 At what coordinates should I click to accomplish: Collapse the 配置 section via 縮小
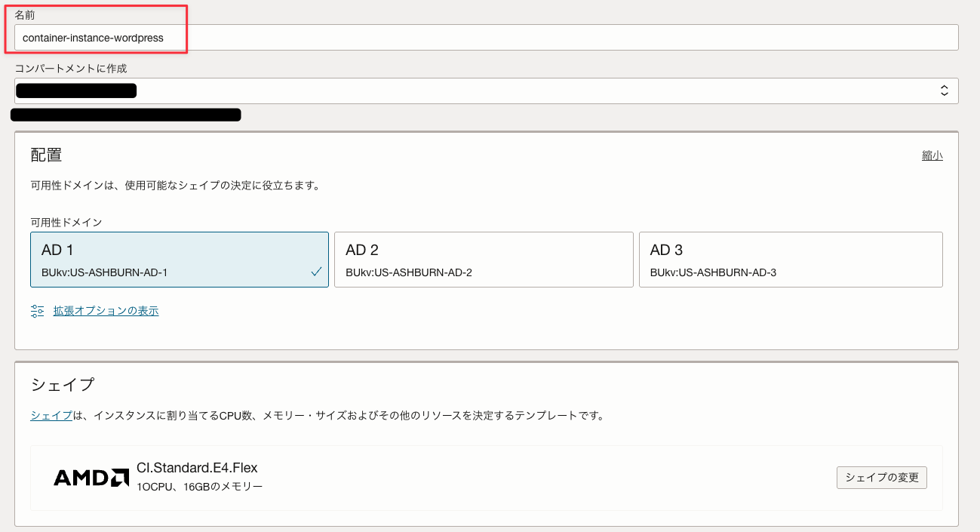click(x=932, y=155)
